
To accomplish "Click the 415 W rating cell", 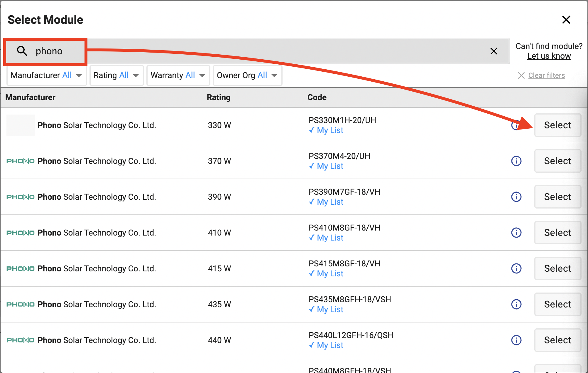I will tap(219, 268).
